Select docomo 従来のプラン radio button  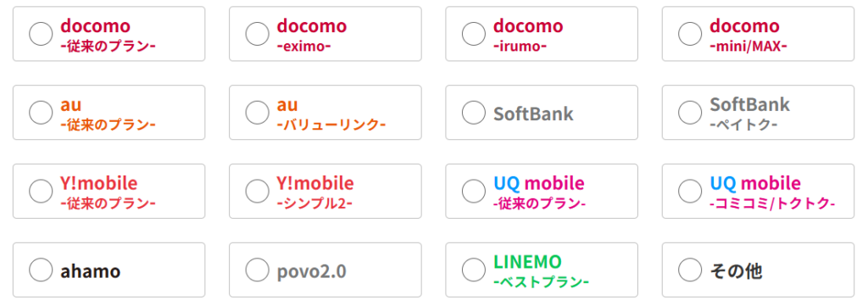pyautogui.click(x=41, y=34)
